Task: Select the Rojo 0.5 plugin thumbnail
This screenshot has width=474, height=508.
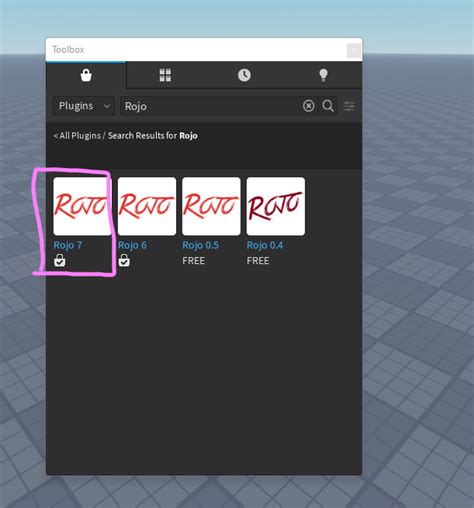Action: click(x=211, y=206)
